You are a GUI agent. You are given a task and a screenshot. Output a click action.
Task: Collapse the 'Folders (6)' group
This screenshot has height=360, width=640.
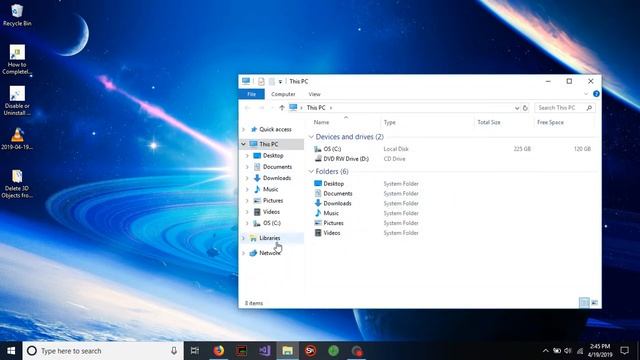311,171
